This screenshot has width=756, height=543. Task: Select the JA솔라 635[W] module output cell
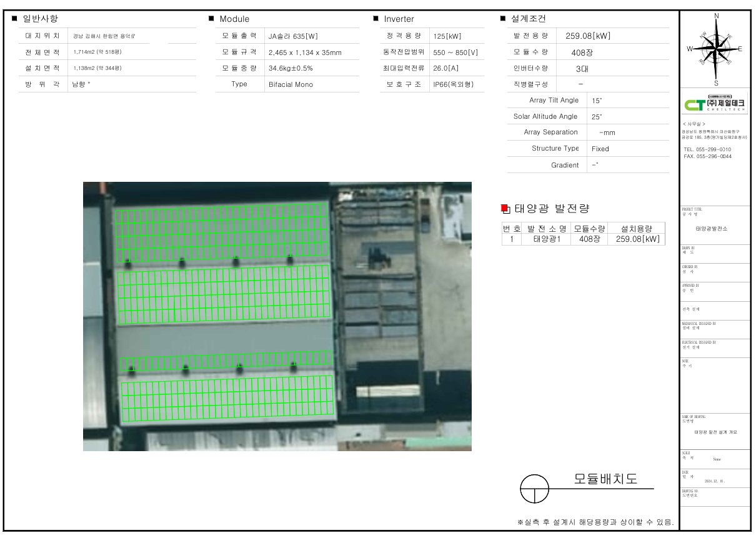(x=293, y=36)
